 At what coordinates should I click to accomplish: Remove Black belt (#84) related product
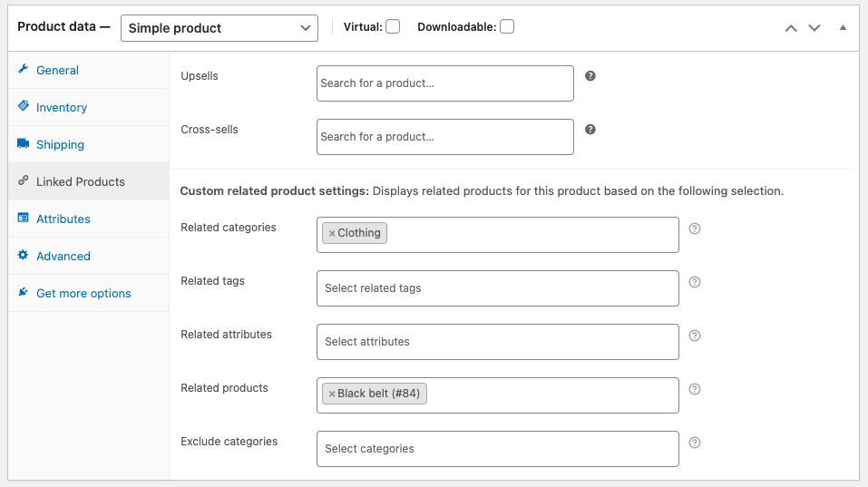pos(332,394)
